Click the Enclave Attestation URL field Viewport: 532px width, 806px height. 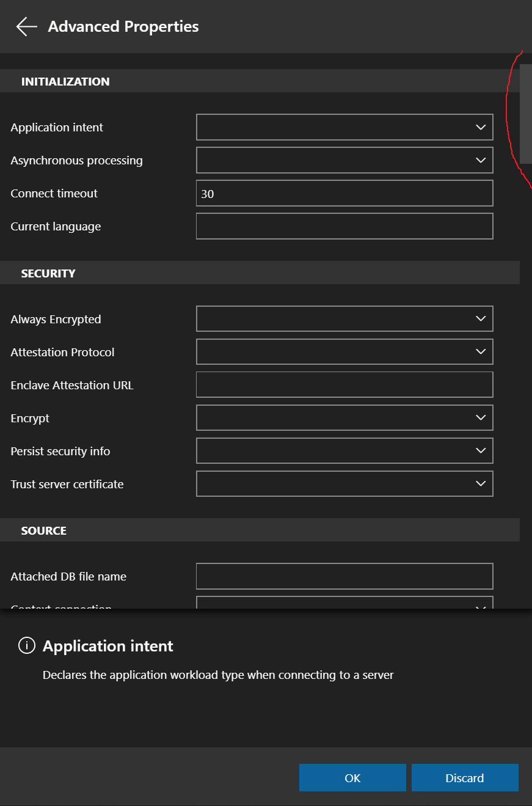344,384
